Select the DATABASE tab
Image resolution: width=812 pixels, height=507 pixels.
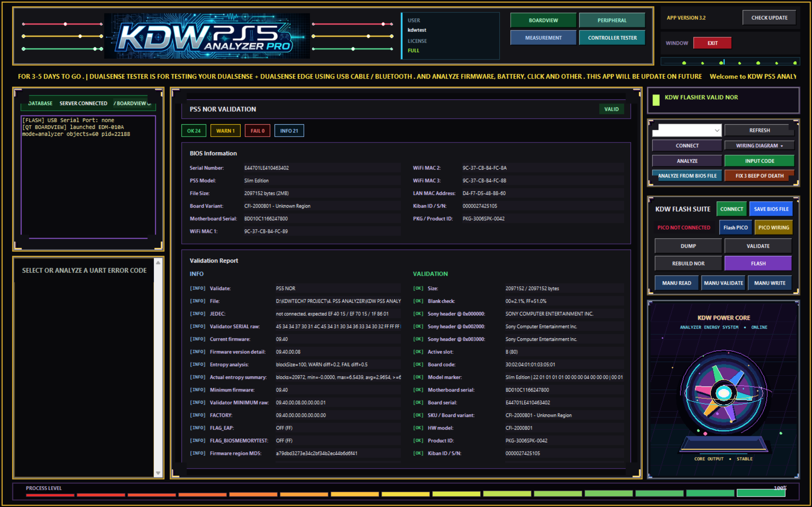click(40, 103)
